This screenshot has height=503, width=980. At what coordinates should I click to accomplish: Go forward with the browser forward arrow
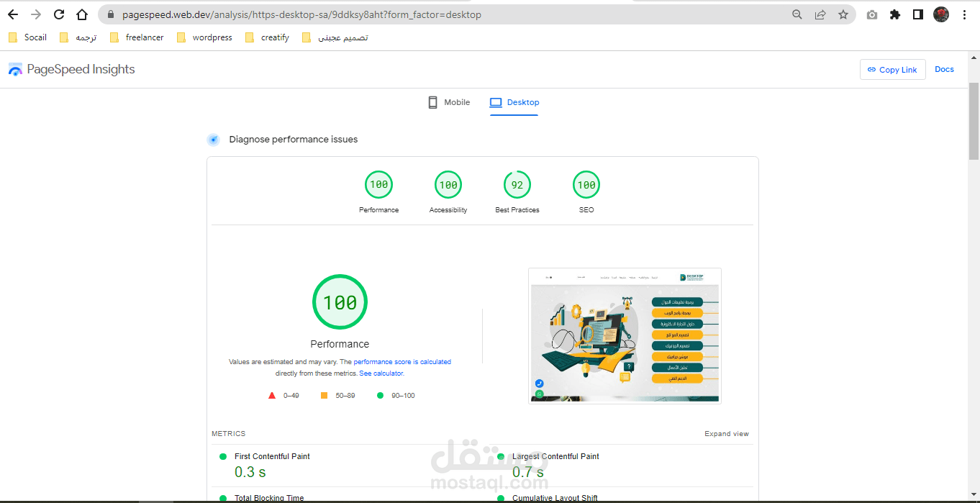tap(36, 14)
